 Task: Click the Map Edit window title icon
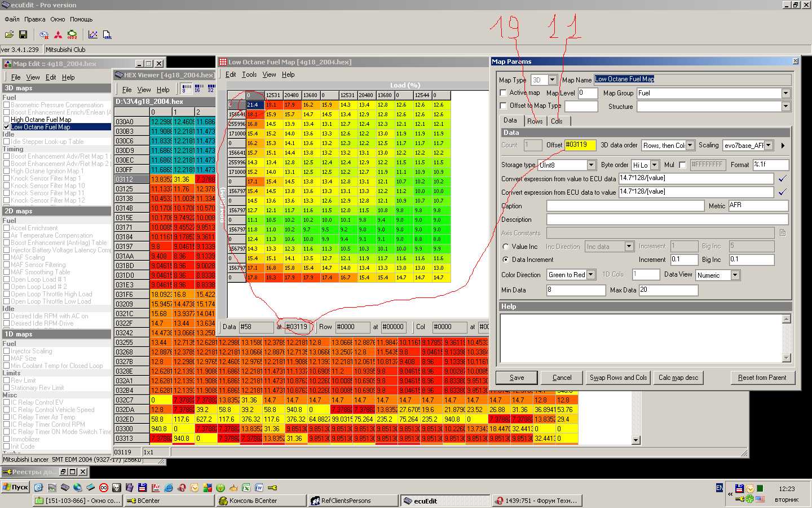click(7, 64)
